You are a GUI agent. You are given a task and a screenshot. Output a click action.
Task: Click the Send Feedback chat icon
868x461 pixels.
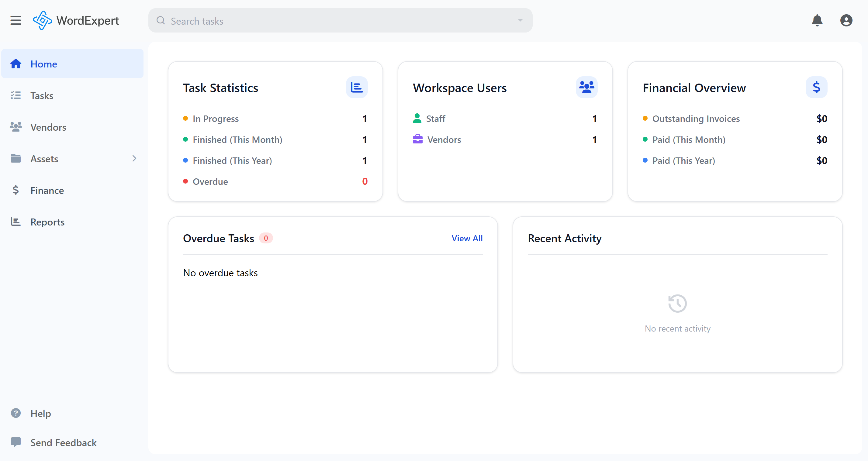16,442
